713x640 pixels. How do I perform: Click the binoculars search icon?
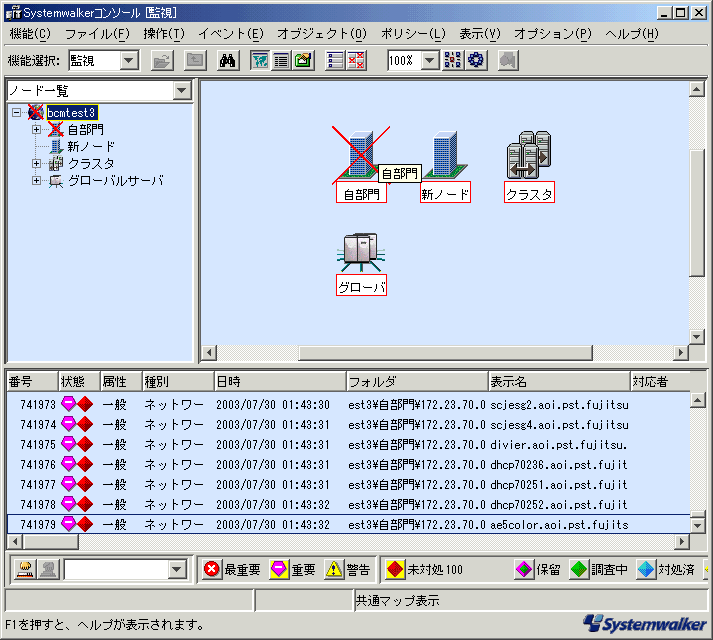227,60
